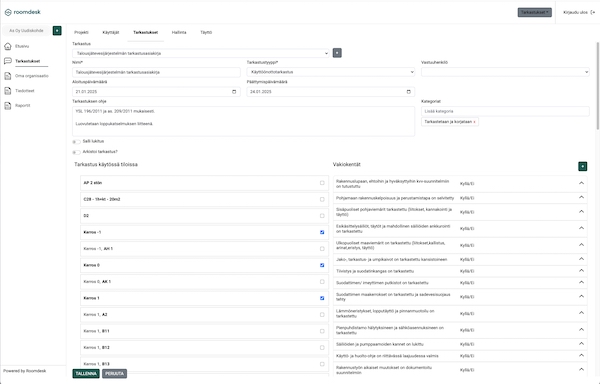Screen dimensions: 600x384
Task: Check Kerros 1, B11 checkbox
Action: (x=322, y=331)
